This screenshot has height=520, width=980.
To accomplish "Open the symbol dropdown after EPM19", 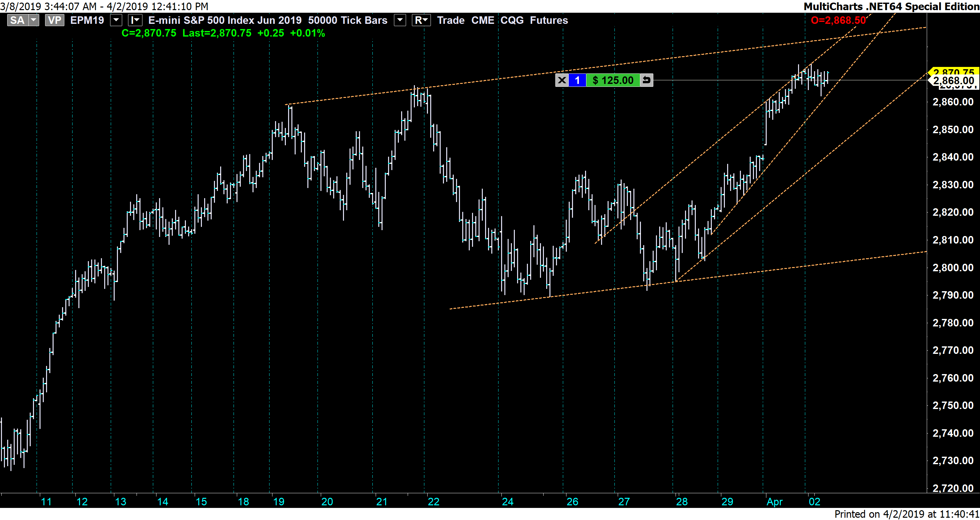I will pos(116,20).
